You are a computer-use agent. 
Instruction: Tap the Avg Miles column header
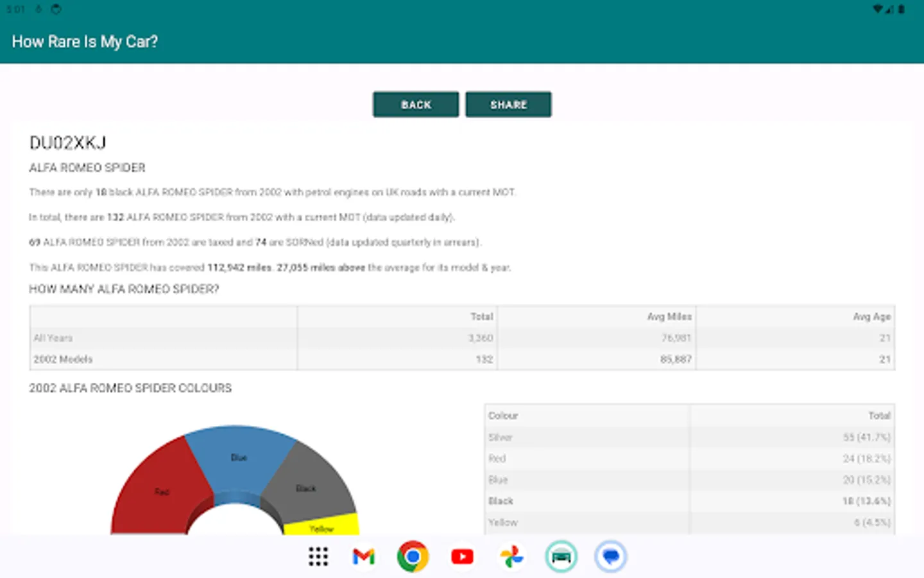coord(669,317)
